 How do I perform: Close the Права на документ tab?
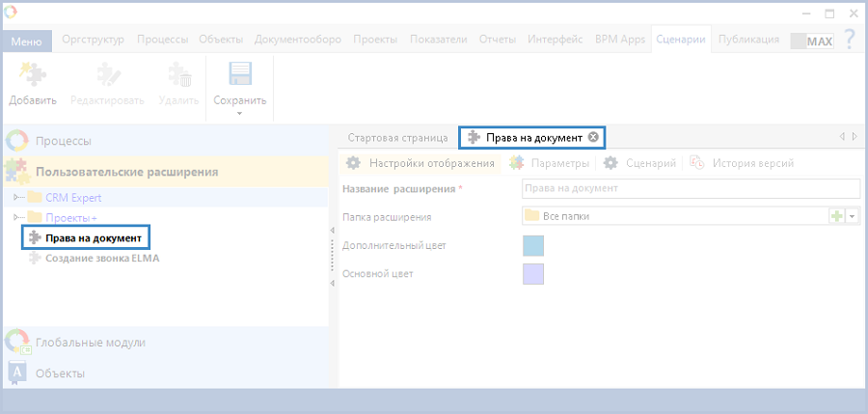tap(594, 138)
